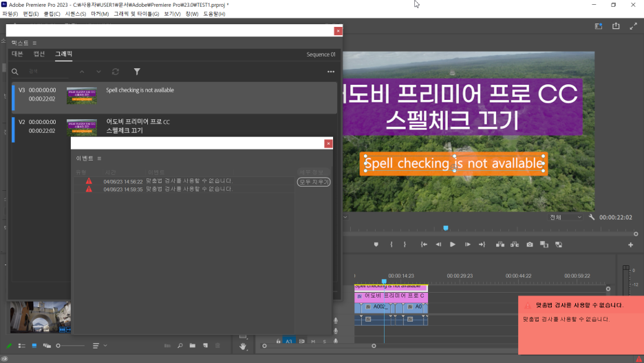Open the 창(W) menu

192,14
